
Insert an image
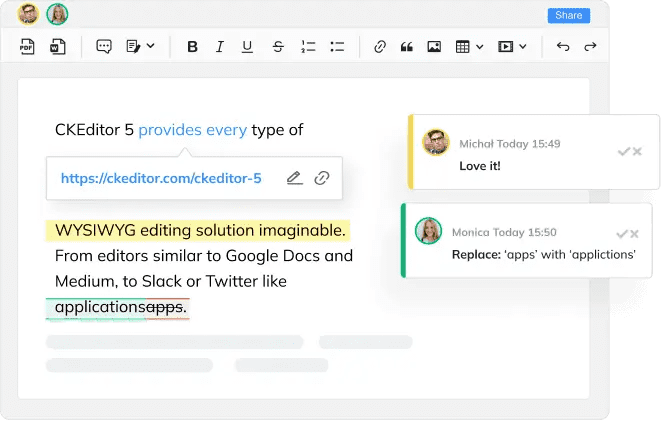click(x=434, y=46)
